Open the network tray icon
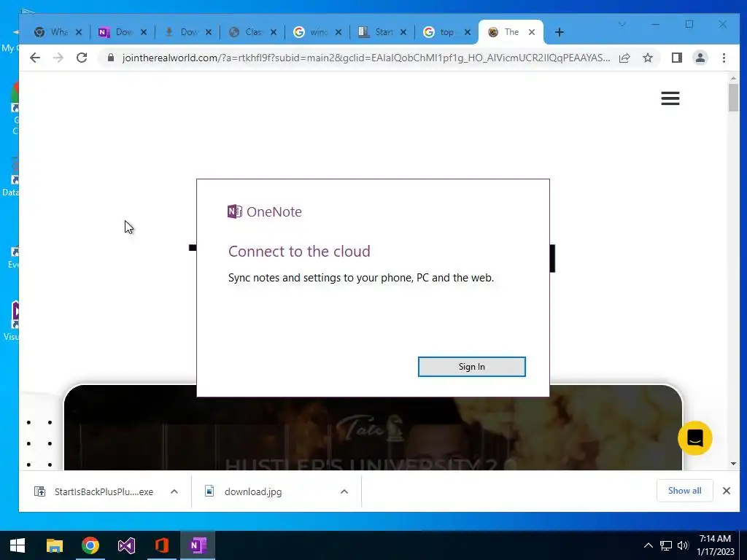 click(665, 545)
